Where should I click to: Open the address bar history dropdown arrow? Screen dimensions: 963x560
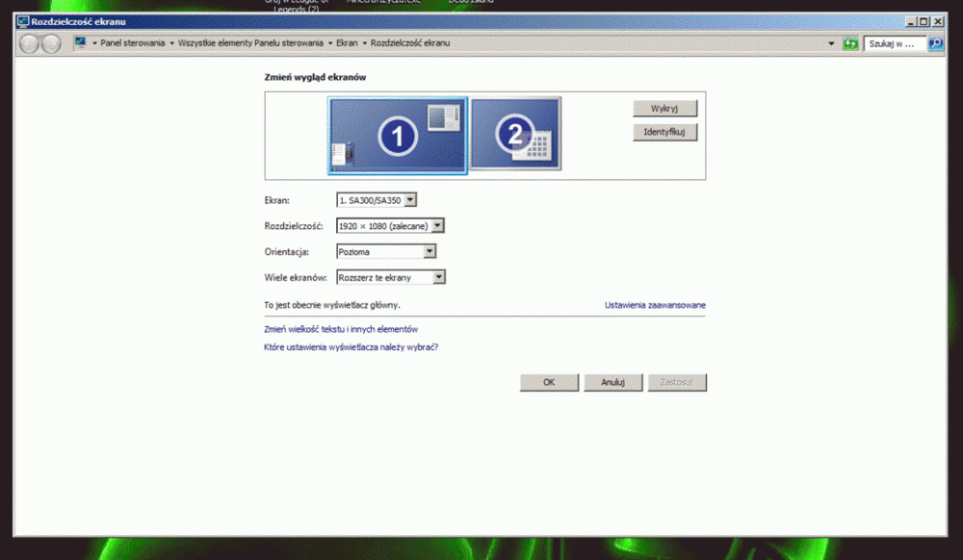coord(831,43)
